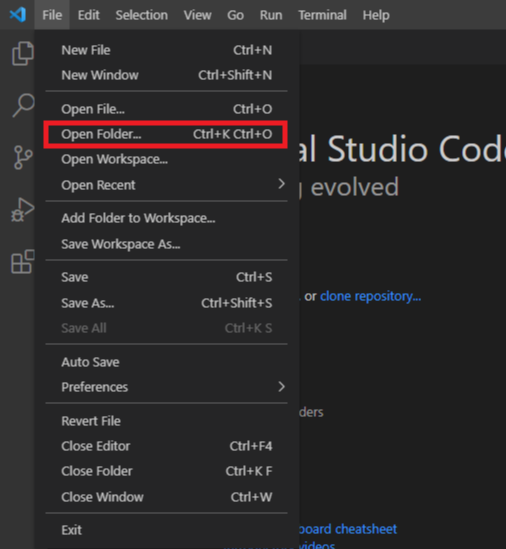Open the Run menu
Screen dimensions: 506x549
(x=271, y=15)
